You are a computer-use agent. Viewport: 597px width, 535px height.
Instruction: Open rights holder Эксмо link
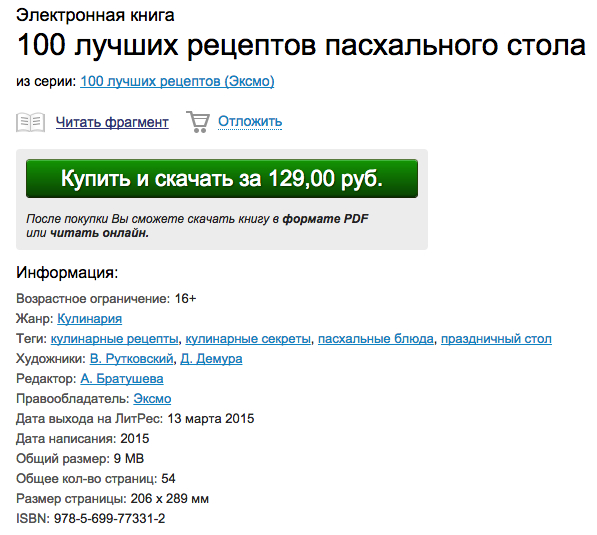click(152, 399)
